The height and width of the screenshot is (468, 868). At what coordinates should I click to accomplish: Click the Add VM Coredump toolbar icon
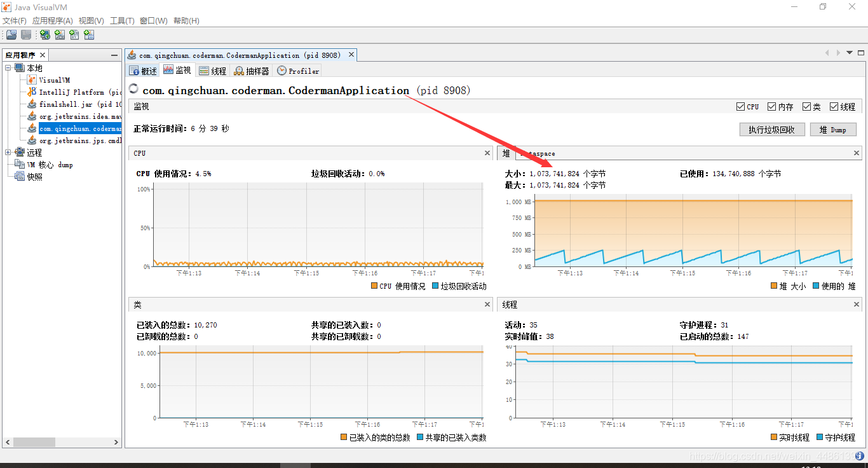(74, 35)
